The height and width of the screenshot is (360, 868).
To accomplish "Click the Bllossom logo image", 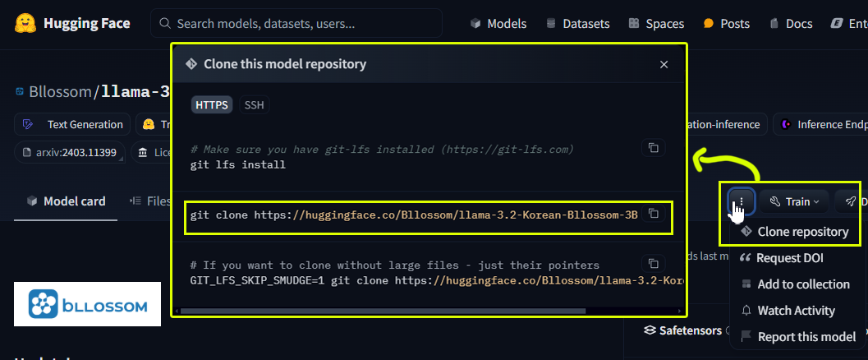I will click(88, 304).
